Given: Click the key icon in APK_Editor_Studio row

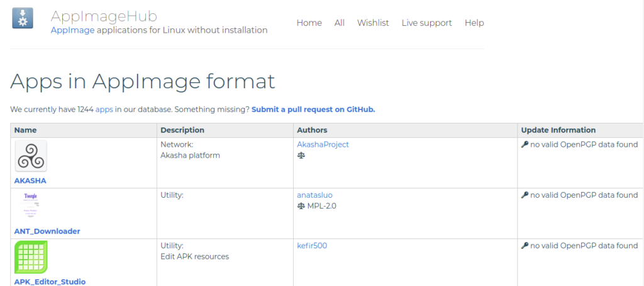Looking at the screenshot, I should pos(525,246).
